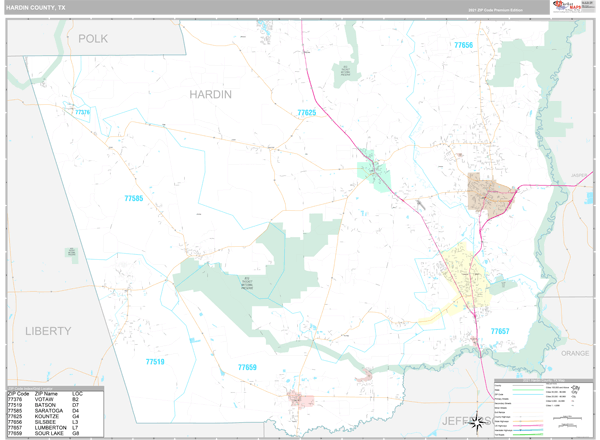Click the yellow Lumberton city area
This screenshot has height=440, width=600.
click(x=462, y=272)
